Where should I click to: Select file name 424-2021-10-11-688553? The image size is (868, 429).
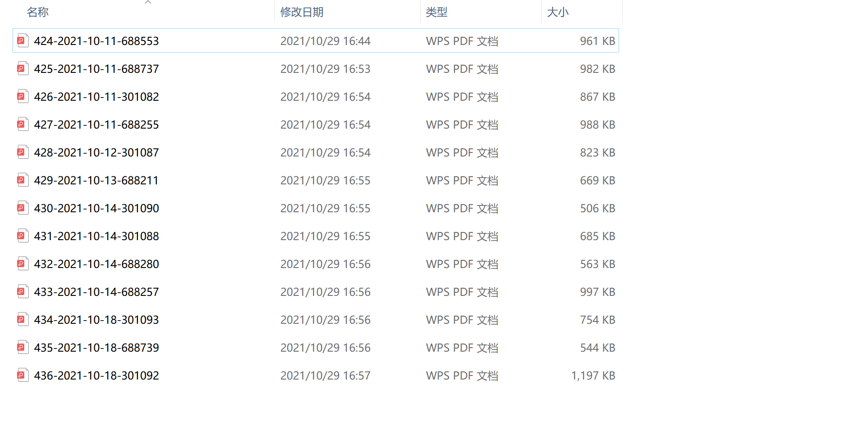point(97,41)
